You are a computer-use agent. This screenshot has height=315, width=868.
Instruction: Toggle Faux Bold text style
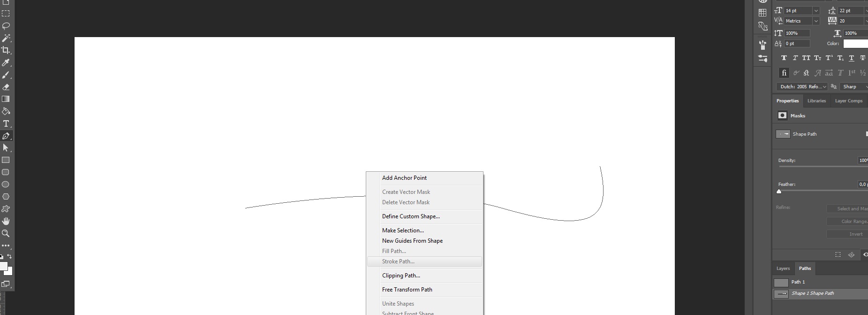pyautogui.click(x=784, y=58)
